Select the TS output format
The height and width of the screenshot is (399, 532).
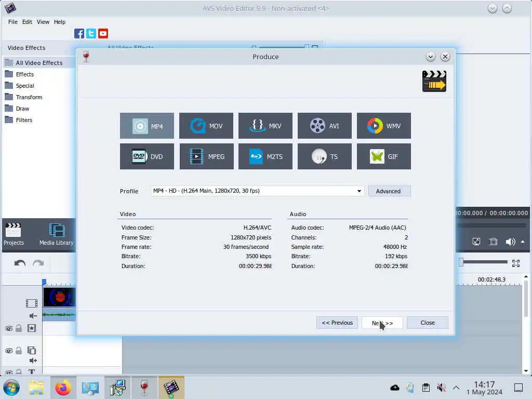(x=325, y=156)
